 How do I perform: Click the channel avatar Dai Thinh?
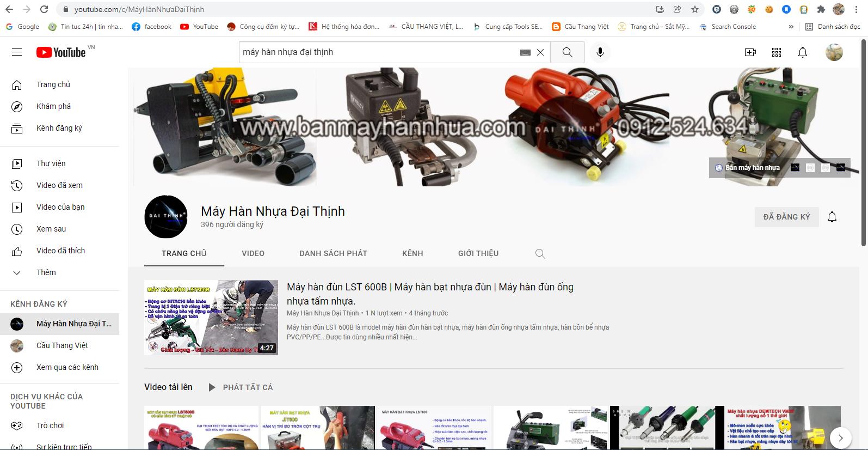(x=166, y=217)
